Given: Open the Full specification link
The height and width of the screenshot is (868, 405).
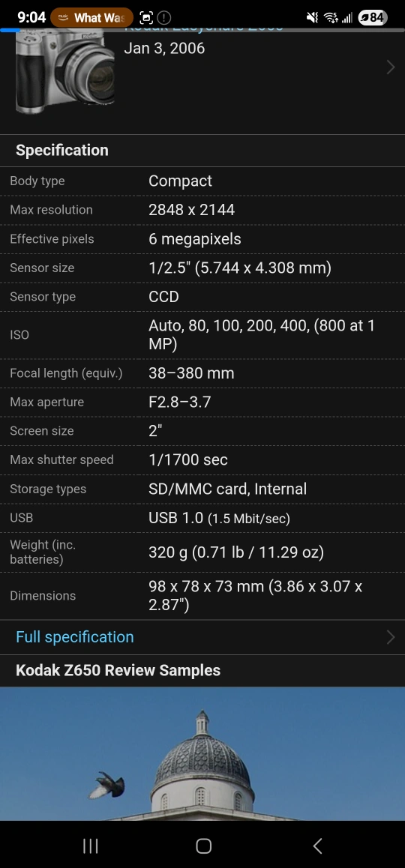Looking at the screenshot, I should (x=75, y=637).
